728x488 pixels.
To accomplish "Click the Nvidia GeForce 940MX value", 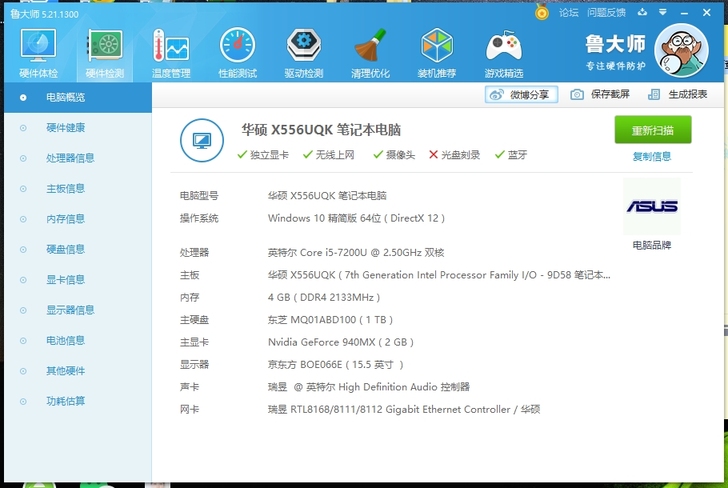I will (x=341, y=342).
